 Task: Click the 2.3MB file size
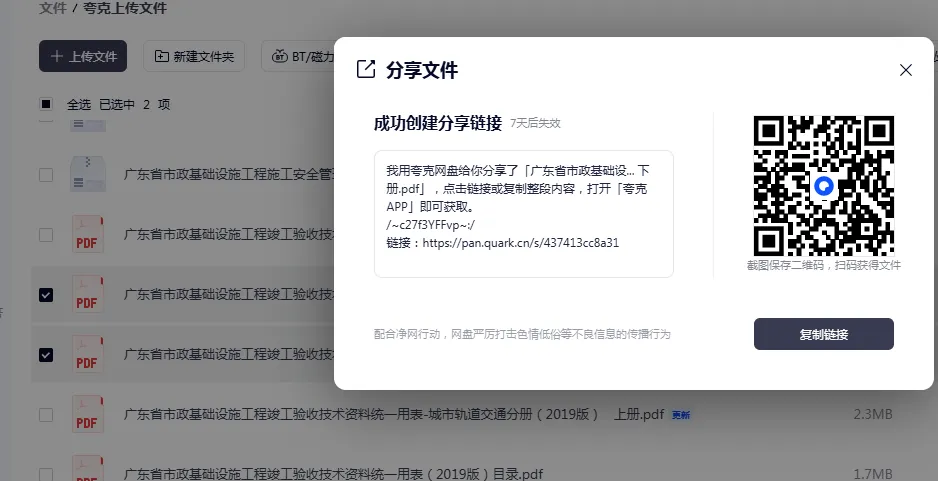pyautogui.click(x=873, y=414)
